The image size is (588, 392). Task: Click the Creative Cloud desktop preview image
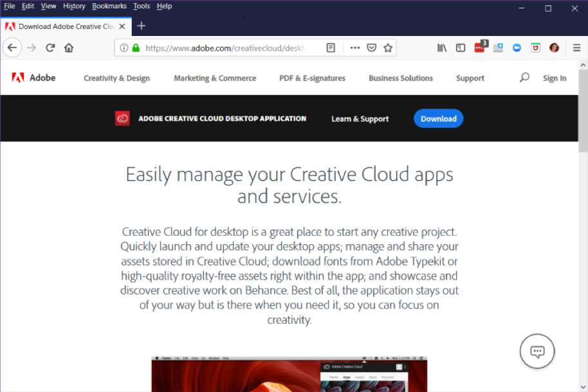click(289, 373)
